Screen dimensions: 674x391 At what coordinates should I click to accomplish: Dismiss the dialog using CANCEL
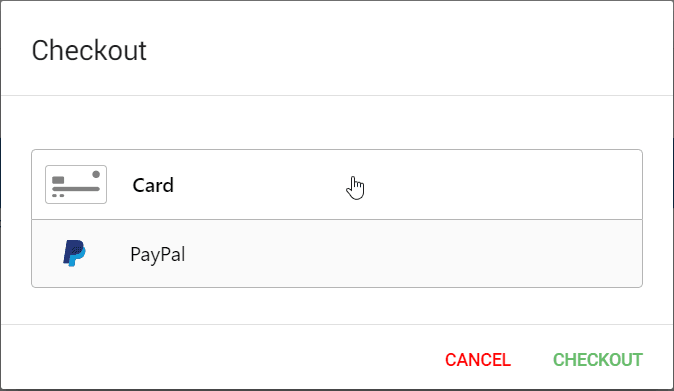click(x=478, y=360)
